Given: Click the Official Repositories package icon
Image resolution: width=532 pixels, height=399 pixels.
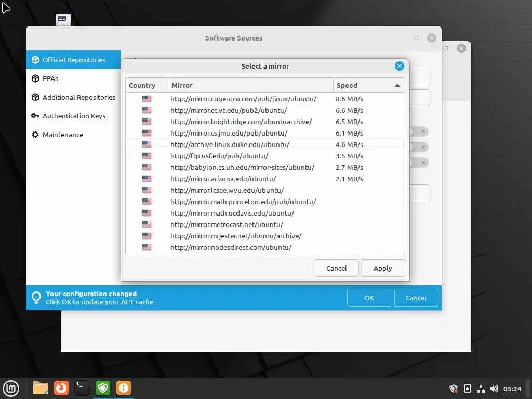Looking at the screenshot, I should (35, 60).
